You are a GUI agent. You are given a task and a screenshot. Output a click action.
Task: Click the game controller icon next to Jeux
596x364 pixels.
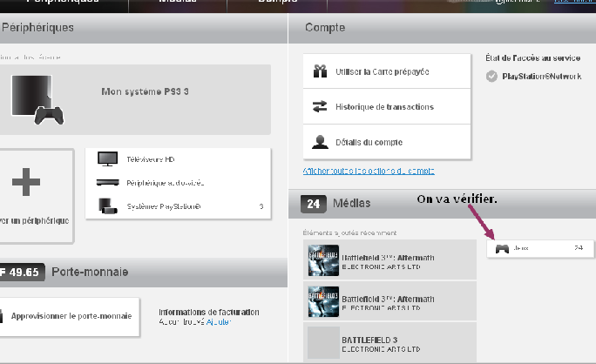[502, 249]
